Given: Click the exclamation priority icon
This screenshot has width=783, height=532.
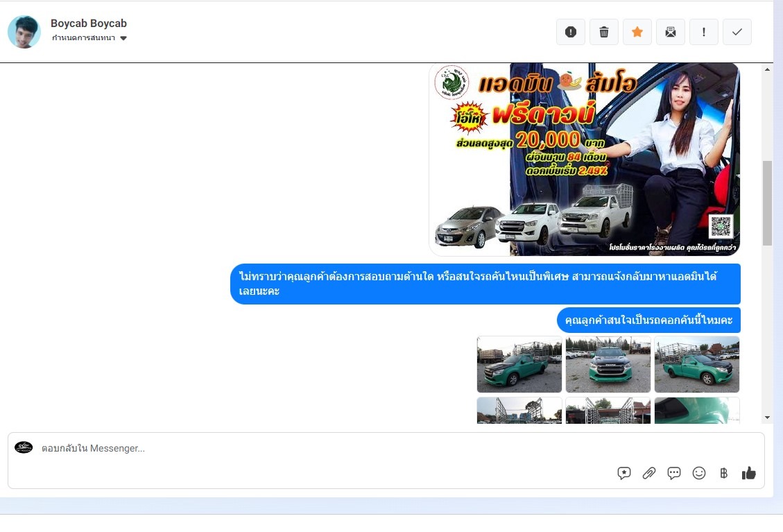Looking at the screenshot, I should [704, 32].
